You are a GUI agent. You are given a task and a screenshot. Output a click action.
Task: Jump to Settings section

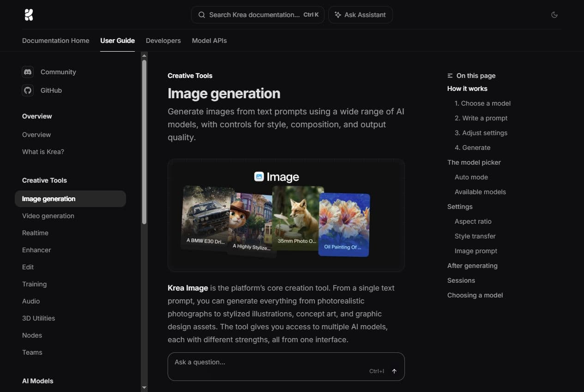(x=460, y=207)
